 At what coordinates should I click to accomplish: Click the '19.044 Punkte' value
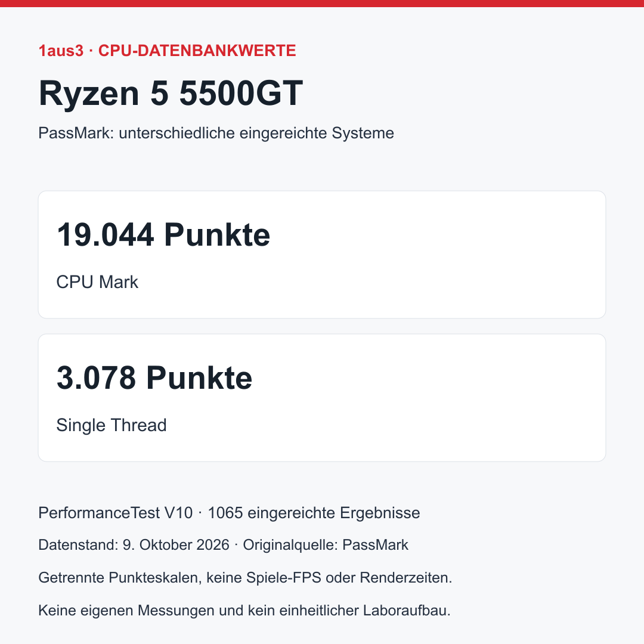coord(163,235)
